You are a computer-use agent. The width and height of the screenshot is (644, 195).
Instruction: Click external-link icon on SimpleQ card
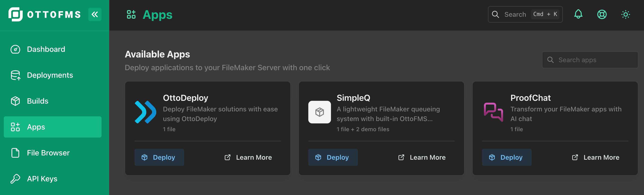[401, 157]
